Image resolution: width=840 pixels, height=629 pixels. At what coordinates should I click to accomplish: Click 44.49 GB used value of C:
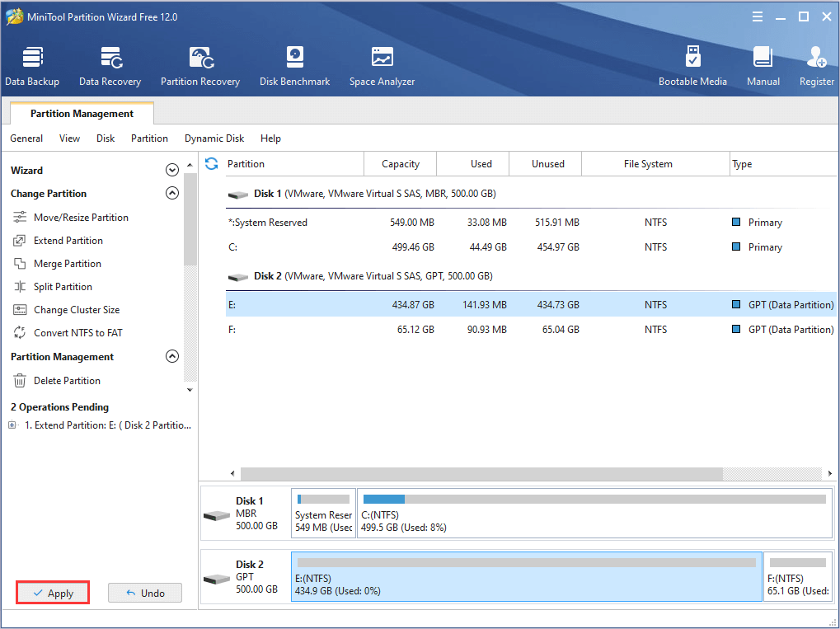pyautogui.click(x=488, y=247)
